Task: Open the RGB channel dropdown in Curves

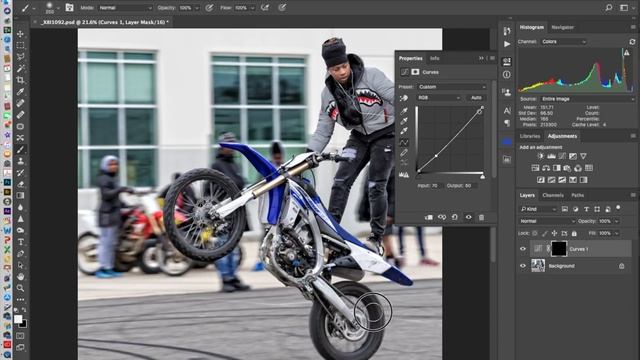Action: pos(439,98)
